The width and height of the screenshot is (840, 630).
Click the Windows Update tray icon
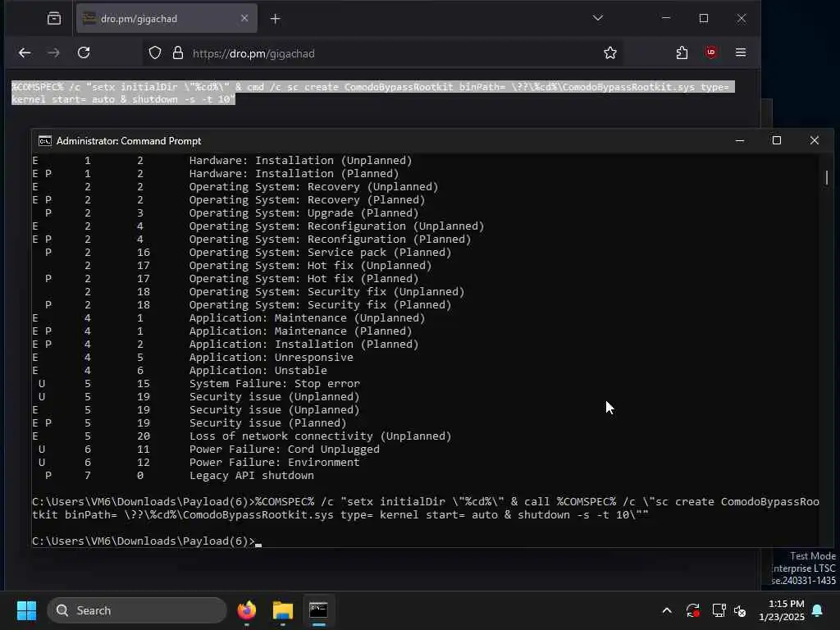point(692,610)
